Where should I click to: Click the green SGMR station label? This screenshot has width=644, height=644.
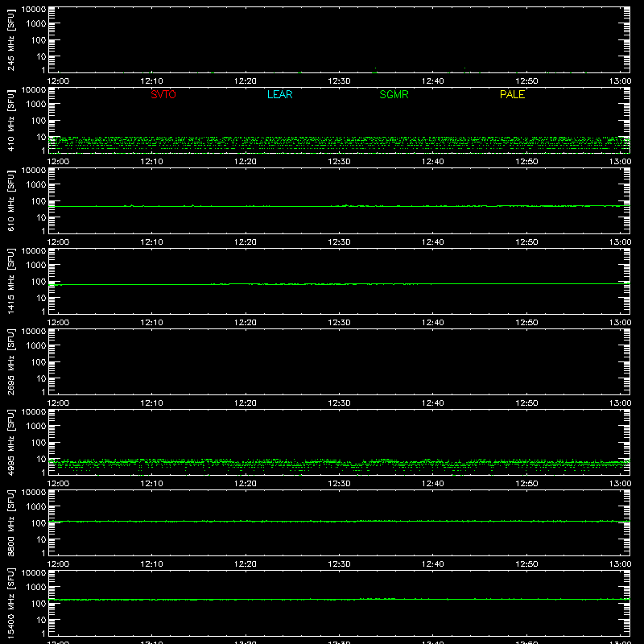[394, 94]
